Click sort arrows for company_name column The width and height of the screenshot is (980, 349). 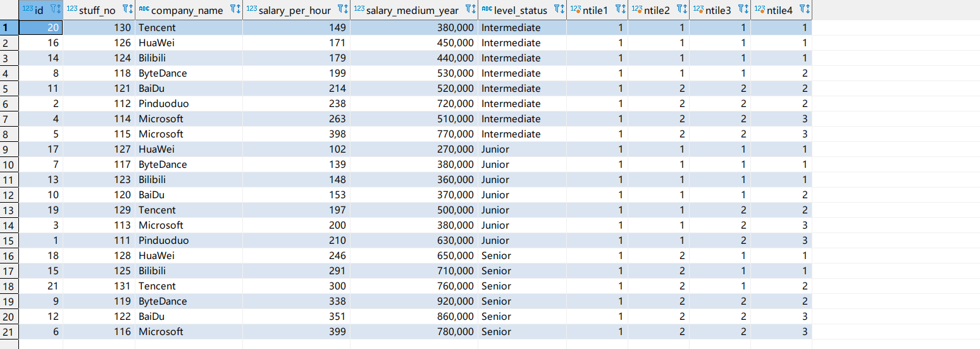pos(239,10)
